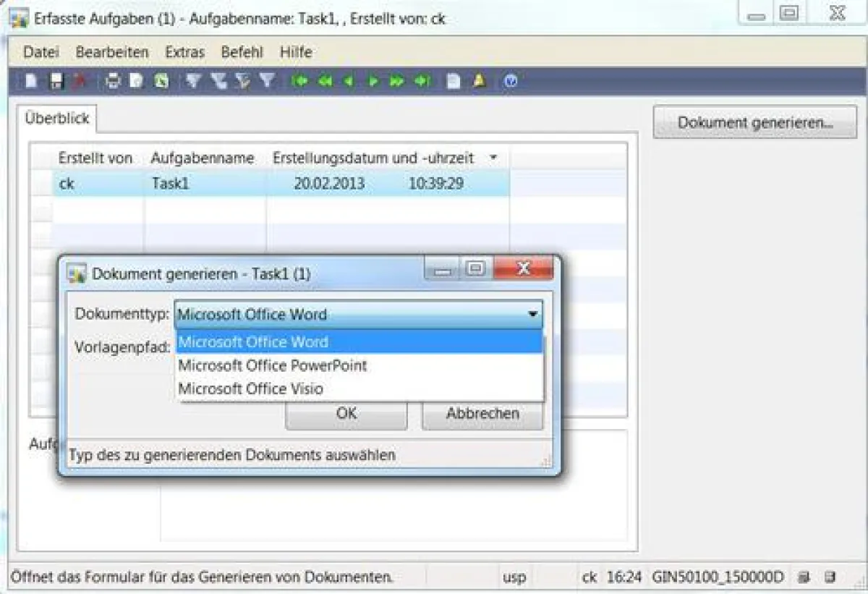This screenshot has height=594, width=868.
Task: Click the red delete record icon
Action: point(78,82)
